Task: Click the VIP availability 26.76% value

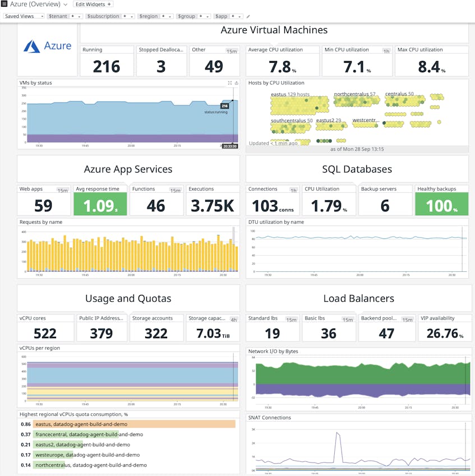Action: (445, 334)
